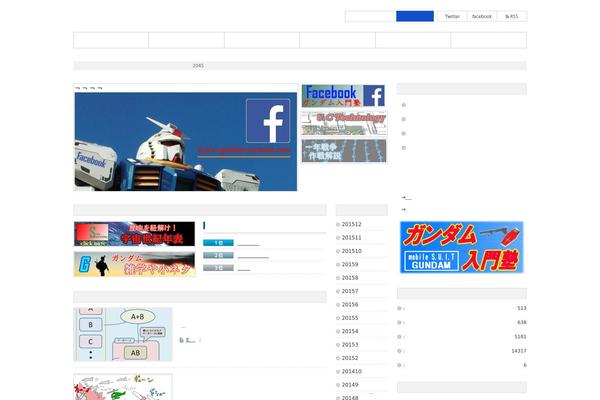The image size is (600, 400).
Task: Open the 201410 archive link
Action: 351,372
